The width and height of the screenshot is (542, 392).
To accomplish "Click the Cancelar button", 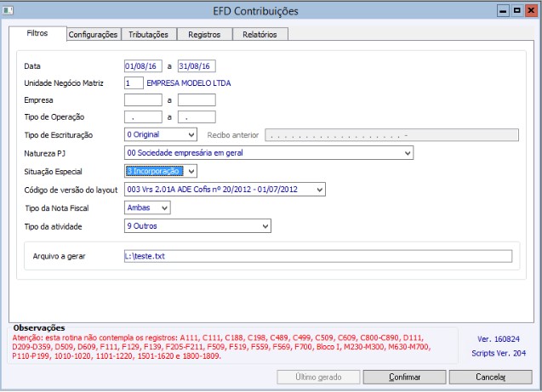I will (490, 378).
